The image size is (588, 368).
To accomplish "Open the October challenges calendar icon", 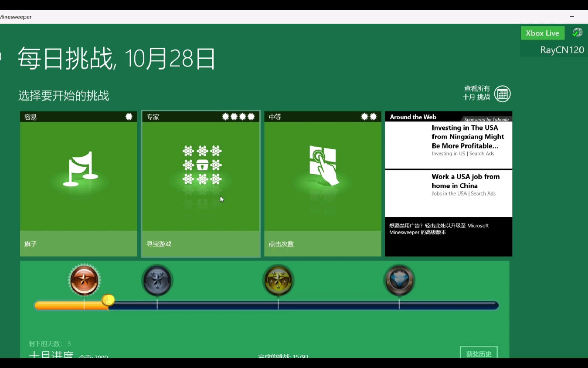I will [502, 94].
